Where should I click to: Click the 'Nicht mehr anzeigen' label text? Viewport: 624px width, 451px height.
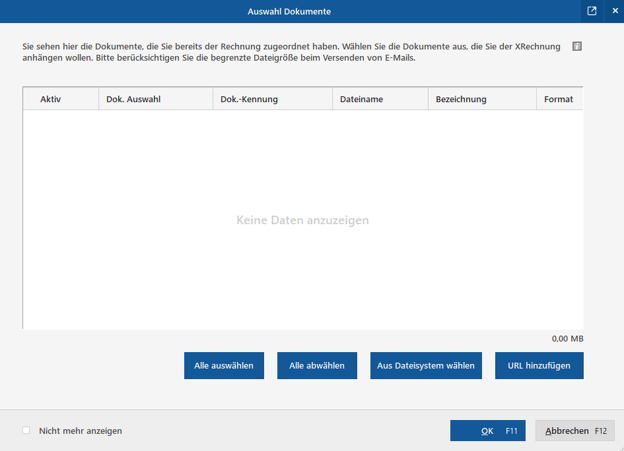pos(80,431)
